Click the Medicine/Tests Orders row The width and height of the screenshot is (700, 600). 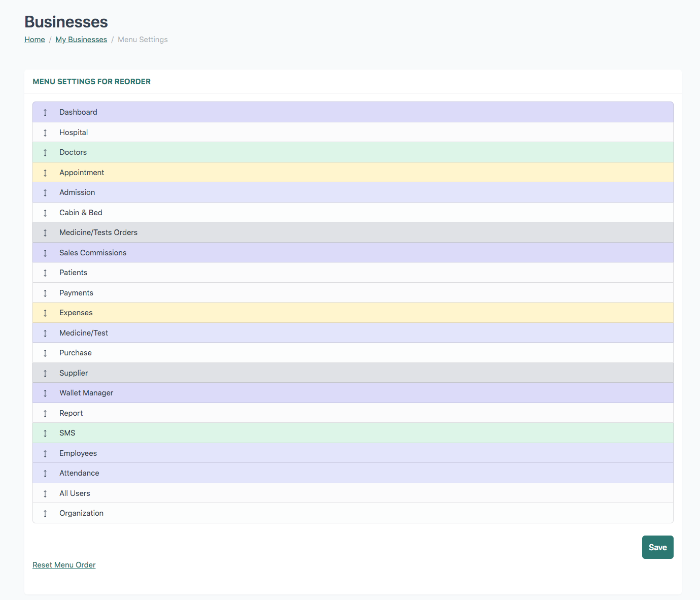coord(98,232)
